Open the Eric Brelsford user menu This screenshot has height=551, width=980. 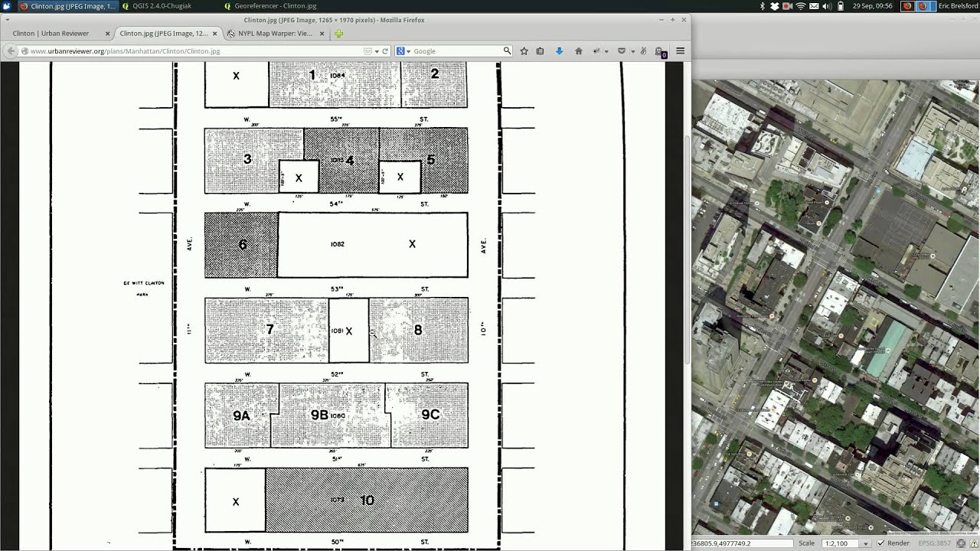click(958, 6)
